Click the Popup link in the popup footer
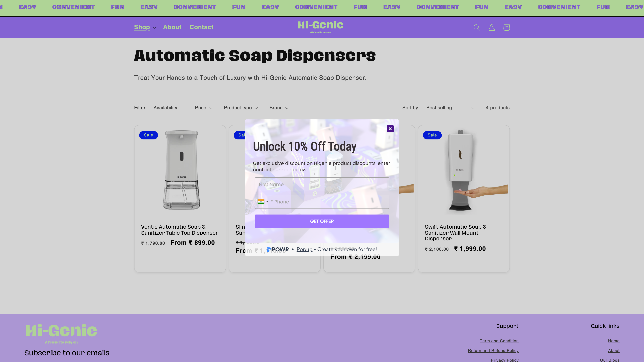Image resolution: width=644 pixels, height=362 pixels. pos(304,249)
